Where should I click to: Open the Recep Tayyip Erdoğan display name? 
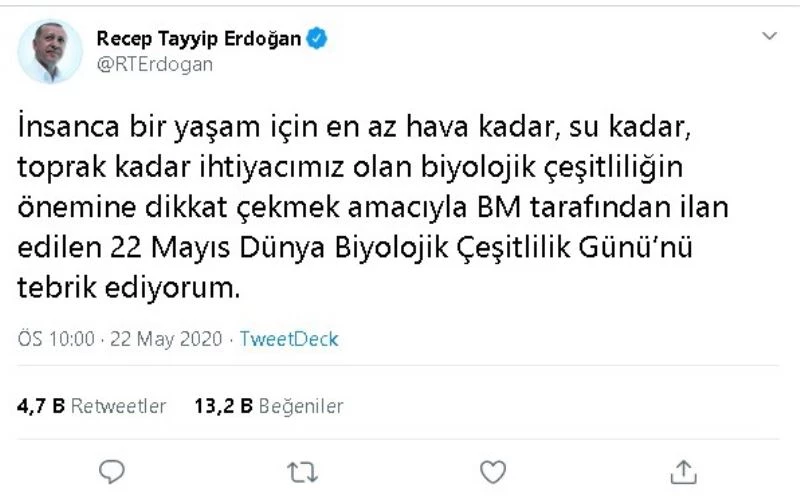[x=199, y=39]
